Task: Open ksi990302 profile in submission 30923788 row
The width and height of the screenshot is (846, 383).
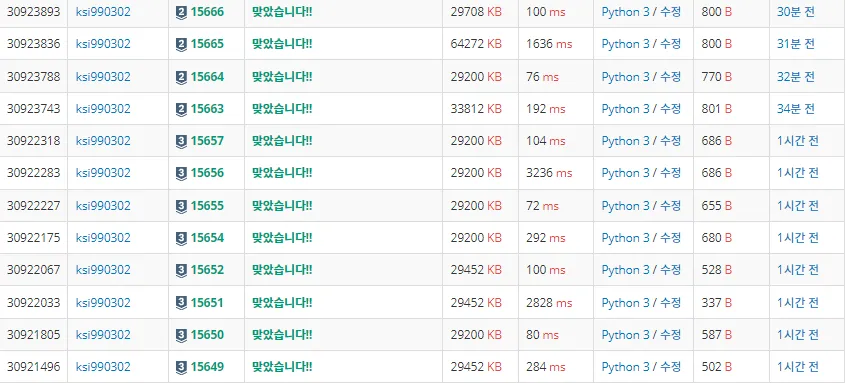Action: 103,77
